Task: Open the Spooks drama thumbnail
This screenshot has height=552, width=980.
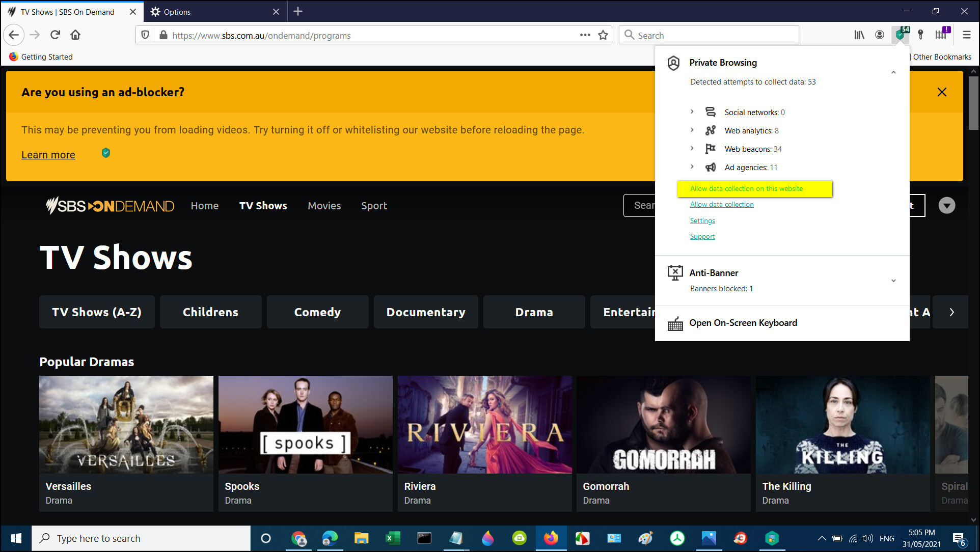Action: coord(305,425)
